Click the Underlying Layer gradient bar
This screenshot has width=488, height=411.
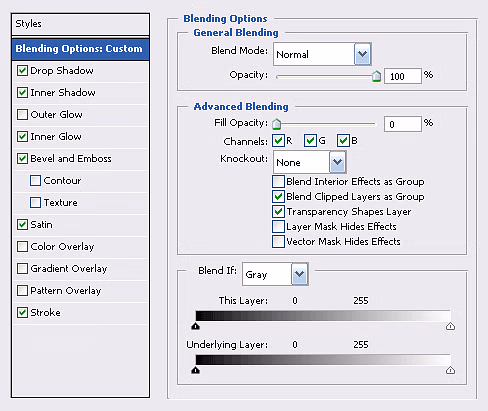point(323,360)
